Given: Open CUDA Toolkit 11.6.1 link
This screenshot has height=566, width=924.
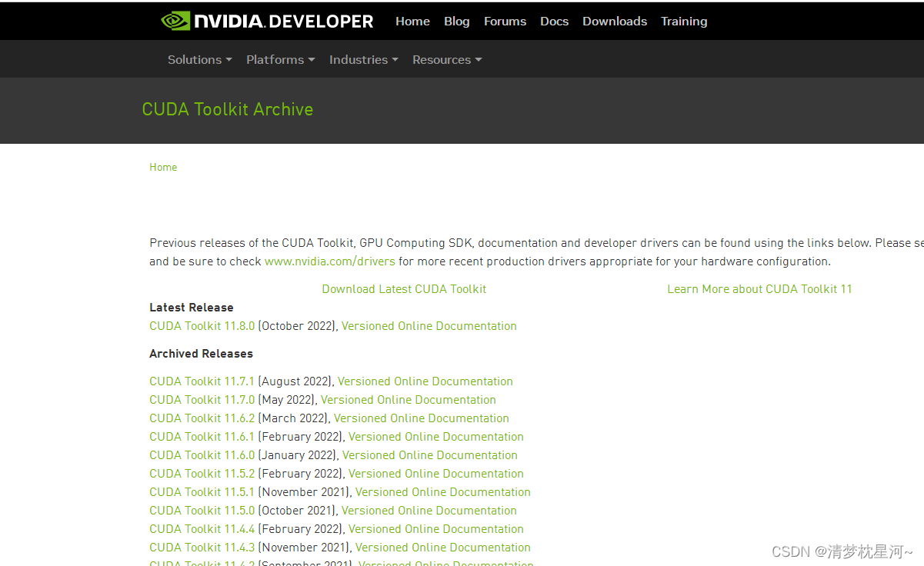Looking at the screenshot, I should 202,437.
